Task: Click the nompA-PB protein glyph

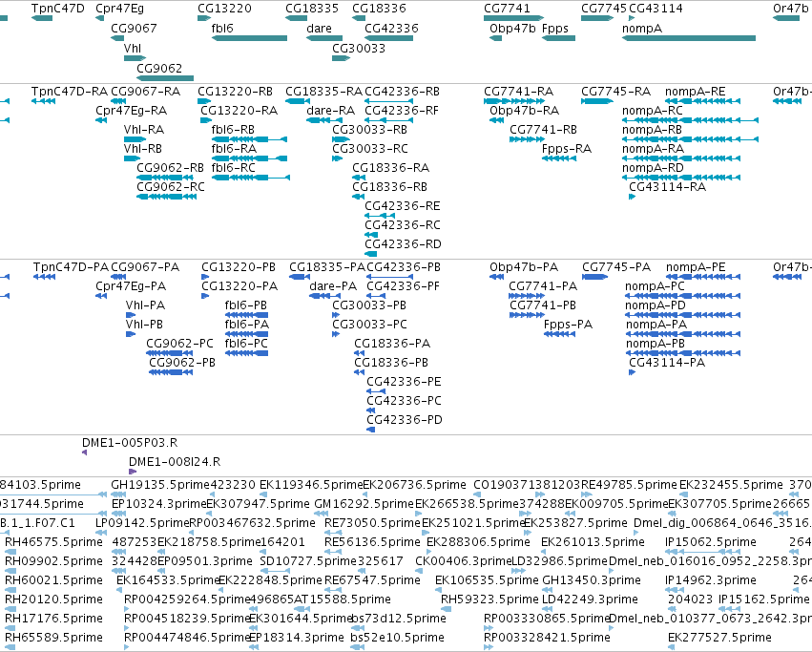Action: 682,353
